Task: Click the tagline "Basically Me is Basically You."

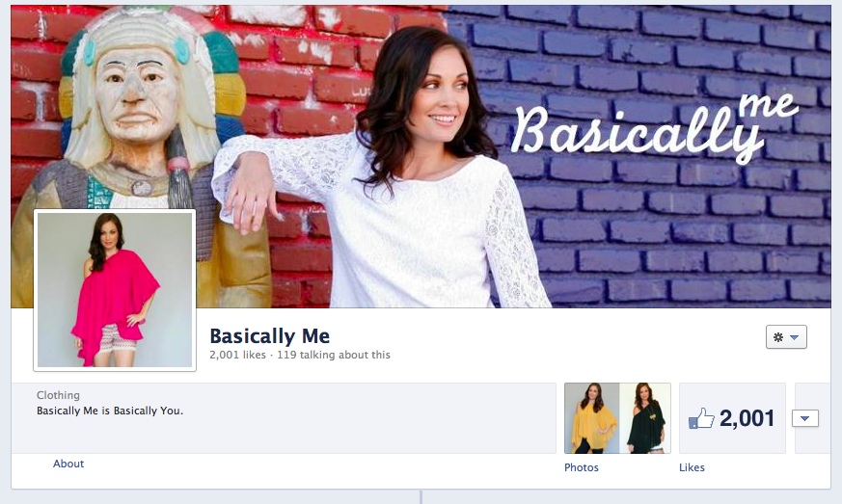Action: [x=110, y=411]
